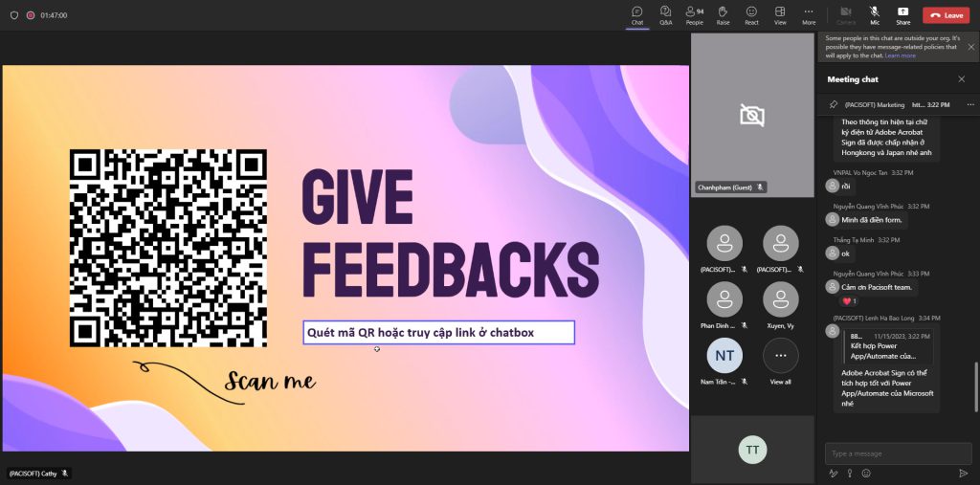Open pinned message more options

pos(970,105)
